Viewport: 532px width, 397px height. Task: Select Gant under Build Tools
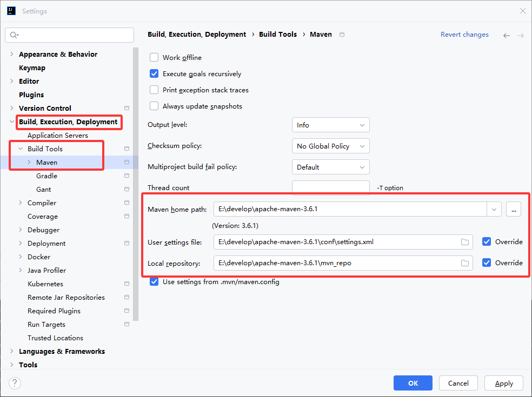coord(43,189)
